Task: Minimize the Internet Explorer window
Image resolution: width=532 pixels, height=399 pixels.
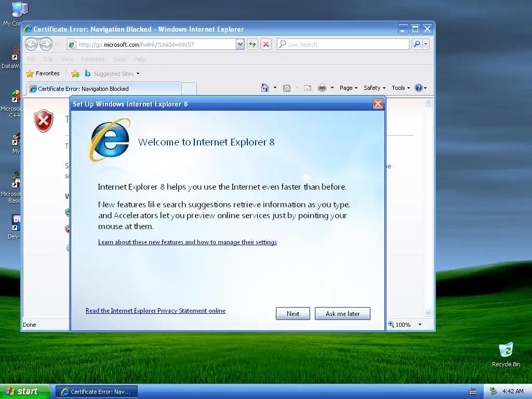Action: point(403,29)
